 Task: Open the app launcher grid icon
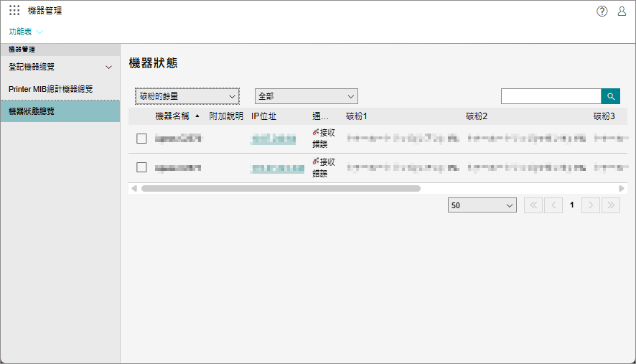(x=14, y=11)
